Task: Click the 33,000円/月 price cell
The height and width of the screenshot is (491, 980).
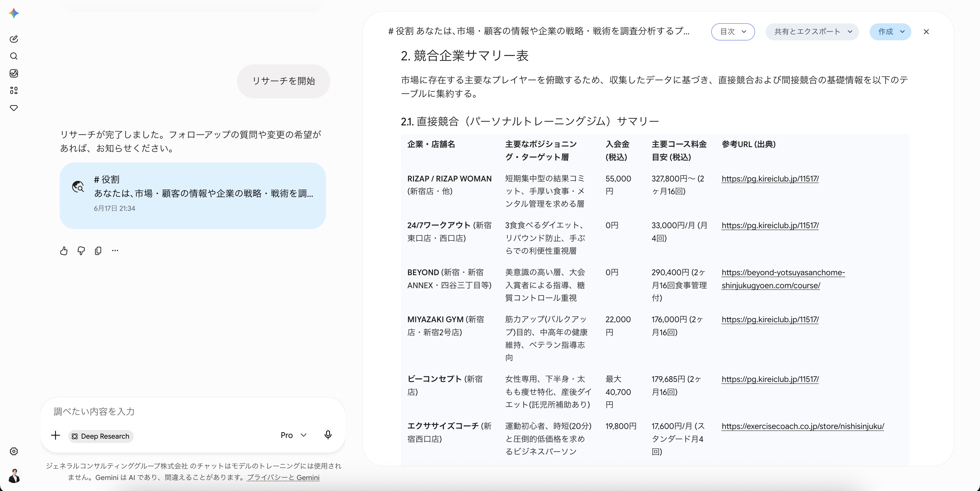Action: click(679, 232)
